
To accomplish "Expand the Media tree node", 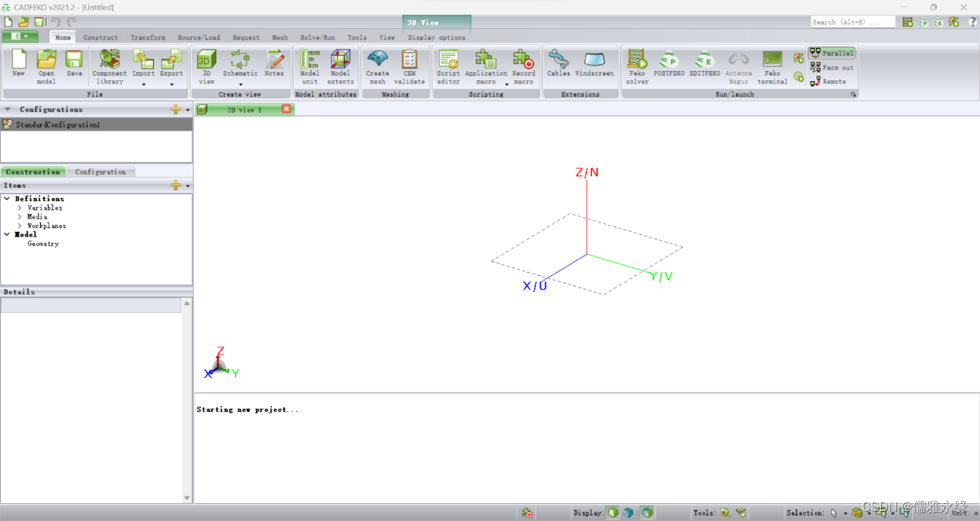I will pos(20,217).
